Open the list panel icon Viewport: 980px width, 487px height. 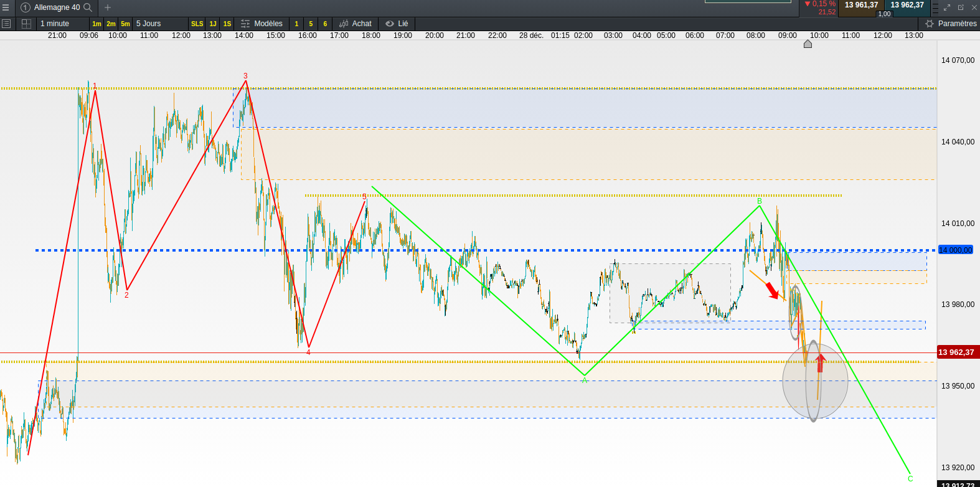[x=6, y=24]
